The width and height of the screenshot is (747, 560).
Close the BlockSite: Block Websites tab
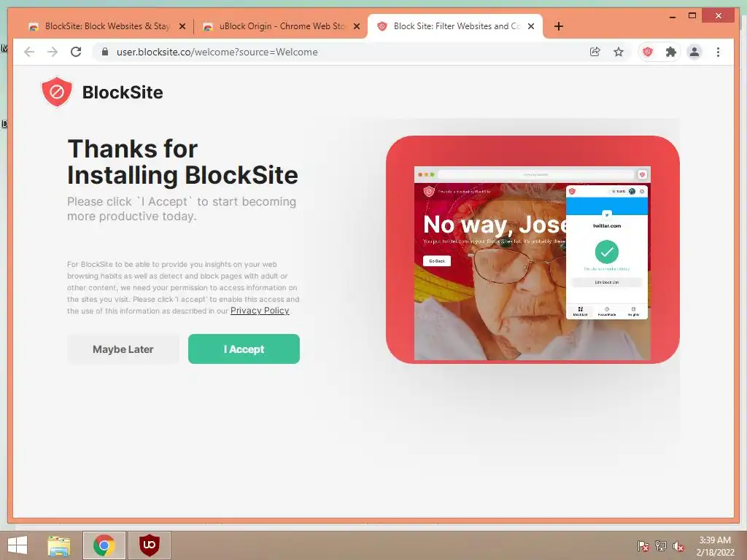(x=182, y=27)
